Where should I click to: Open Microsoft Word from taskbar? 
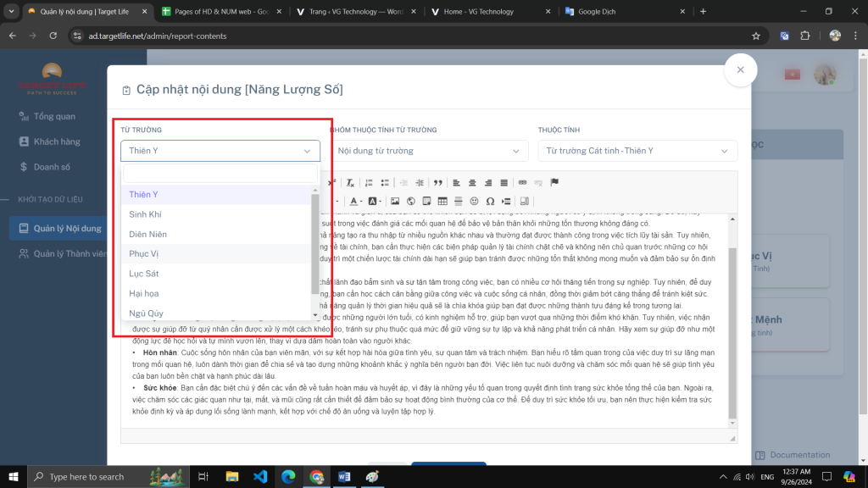[x=344, y=476]
